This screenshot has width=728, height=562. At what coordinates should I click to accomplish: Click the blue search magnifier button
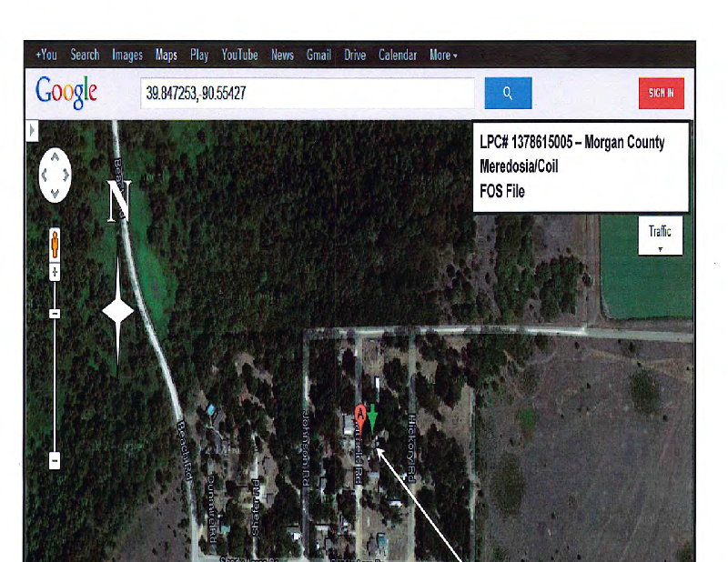coord(508,93)
